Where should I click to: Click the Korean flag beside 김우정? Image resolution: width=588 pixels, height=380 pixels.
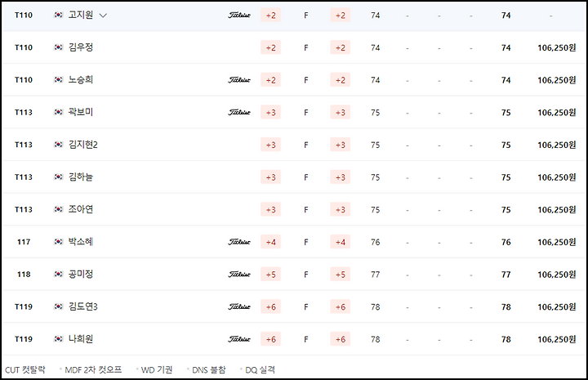[59, 47]
